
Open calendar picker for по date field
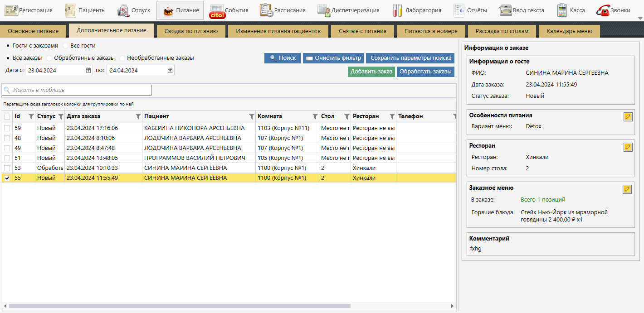(x=170, y=70)
